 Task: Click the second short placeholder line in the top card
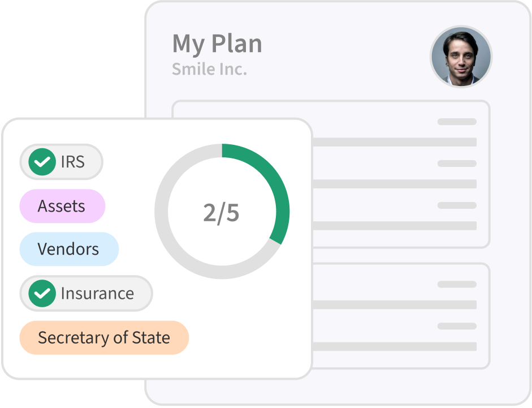click(457, 164)
